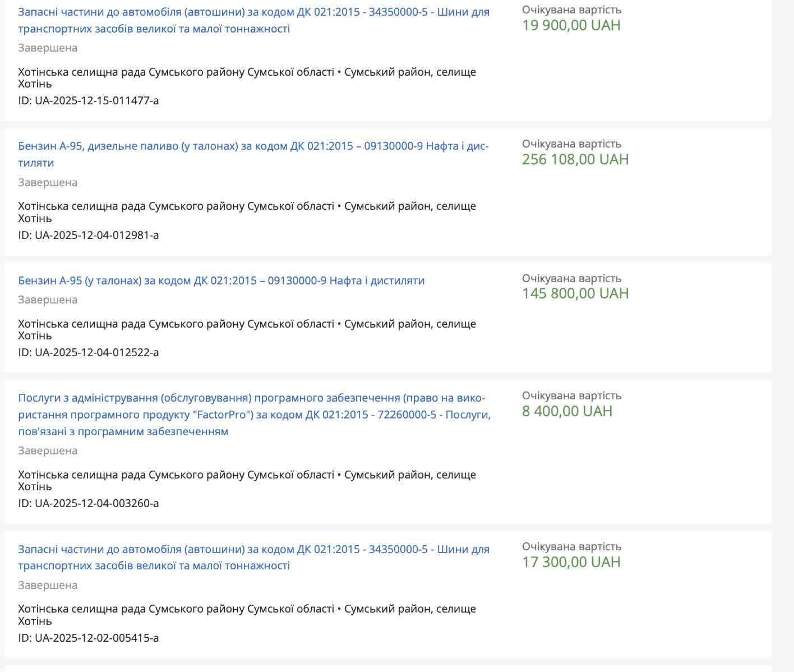Viewport: 794px width, 672px height.
Task: Click the 145 800,00 UAH amount
Action: (575, 293)
